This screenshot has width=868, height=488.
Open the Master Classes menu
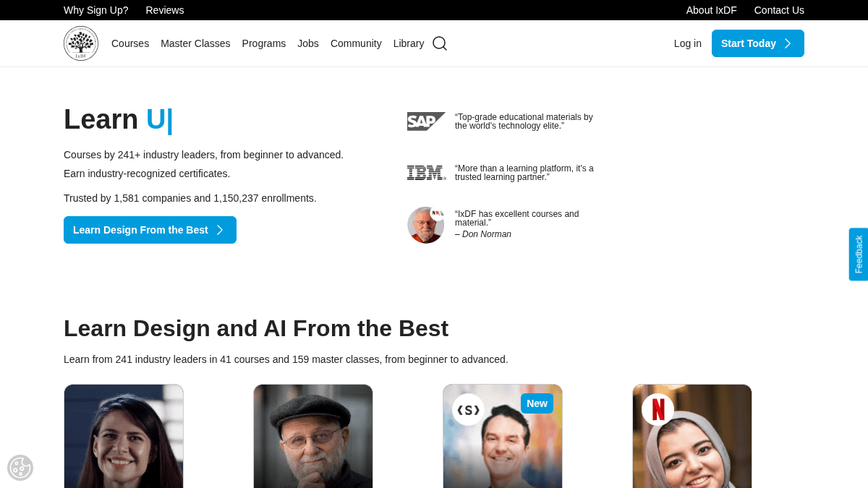point(195,43)
